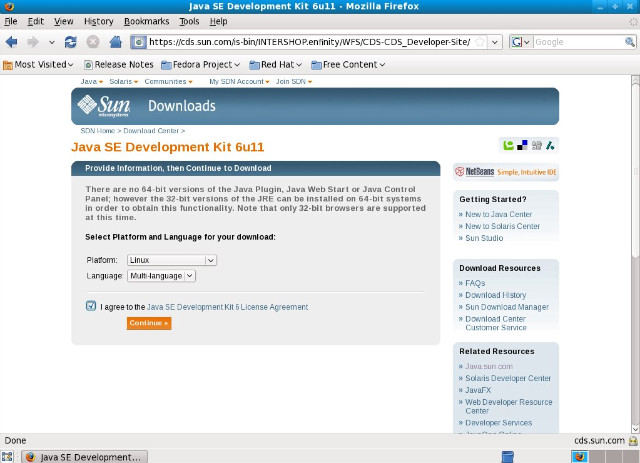Open the New to Solaris Center link
This screenshot has width=640, height=463.
coord(502,226)
